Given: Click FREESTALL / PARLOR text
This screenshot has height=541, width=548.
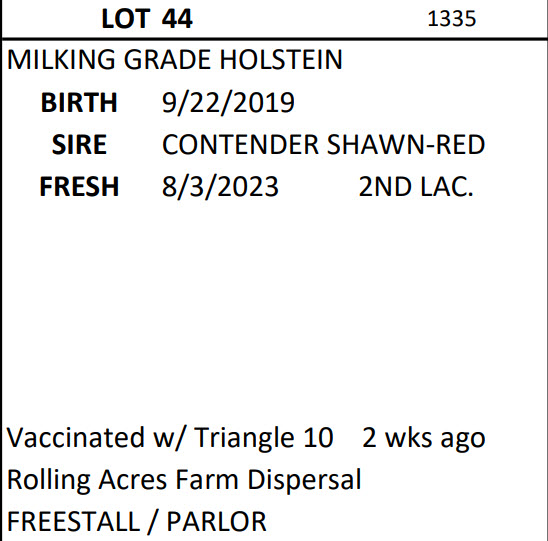Looking at the screenshot, I should point(137,522).
